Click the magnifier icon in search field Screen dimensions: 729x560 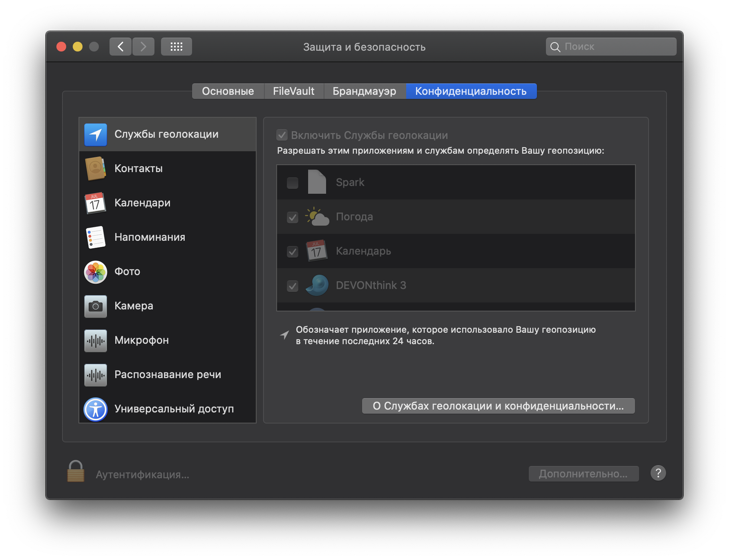(x=555, y=47)
